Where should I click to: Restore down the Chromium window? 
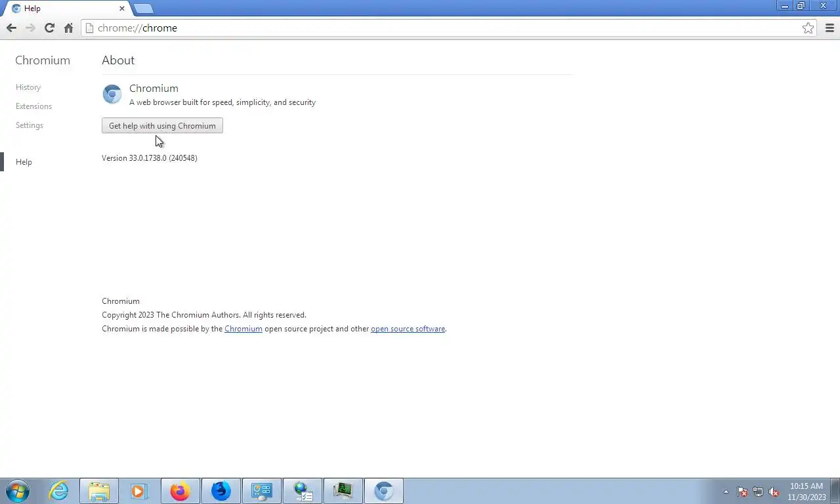click(x=801, y=6)
